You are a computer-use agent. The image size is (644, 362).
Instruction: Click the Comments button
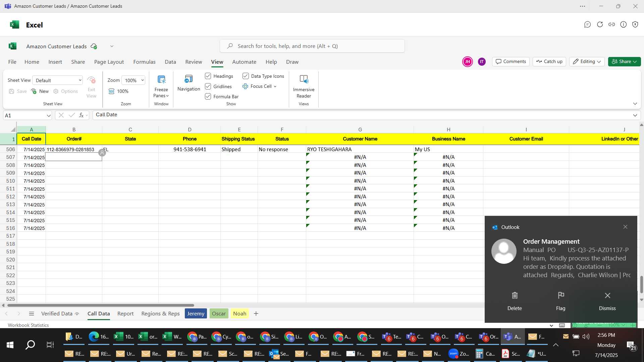(511, 62)
